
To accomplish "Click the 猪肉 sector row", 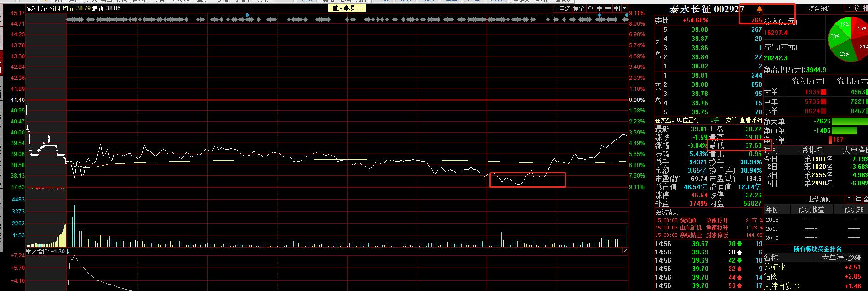I will click(816, 276).
